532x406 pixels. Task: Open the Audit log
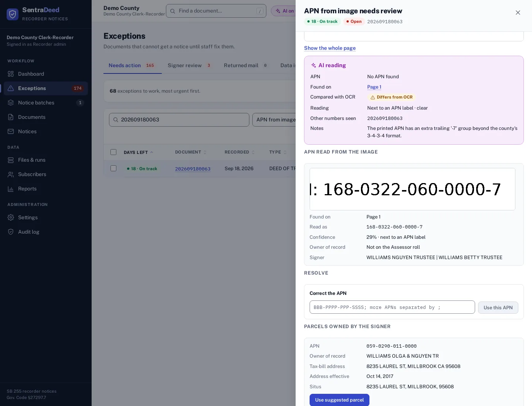46,232
